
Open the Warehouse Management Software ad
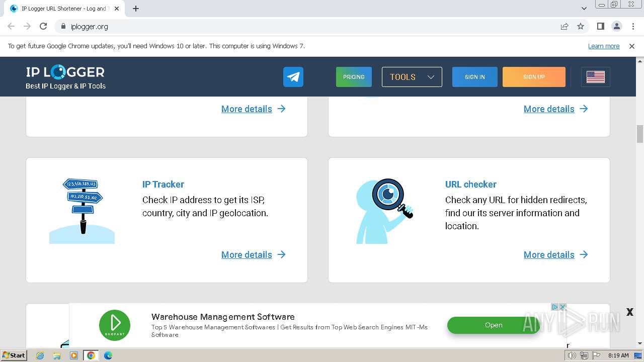[223, 317]
